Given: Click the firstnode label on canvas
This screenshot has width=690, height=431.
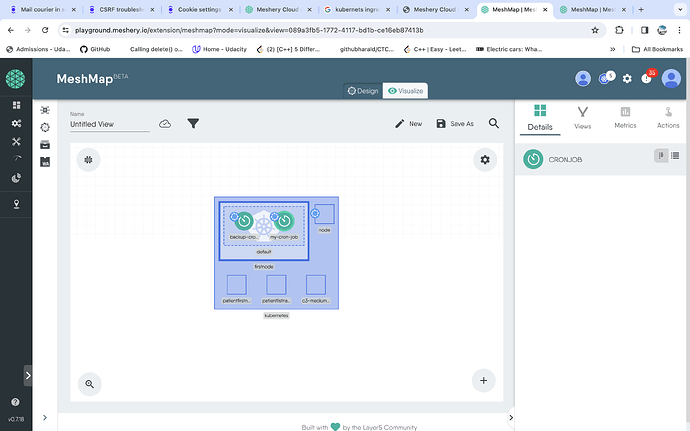Looking at the screenshot, I should tap(264, 267).
